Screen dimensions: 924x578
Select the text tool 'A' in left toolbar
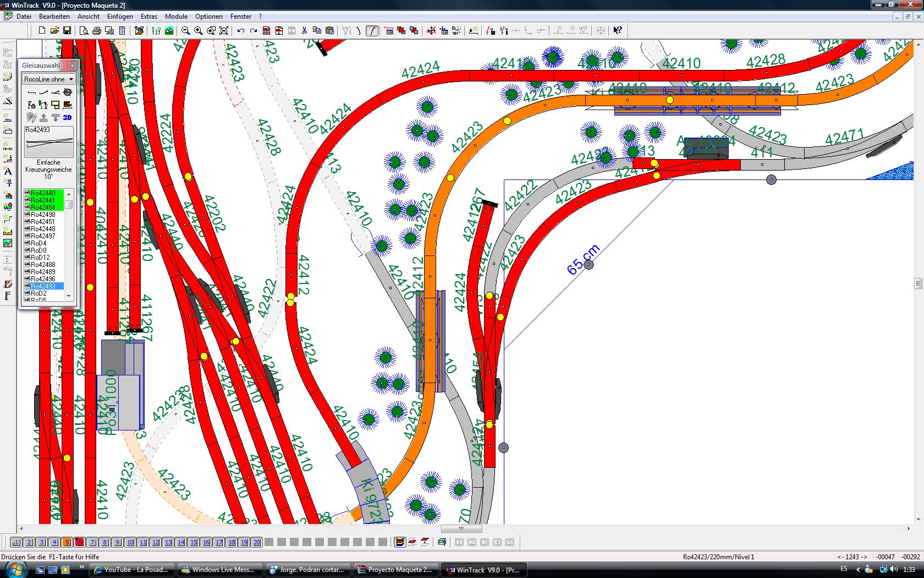(8, 171)
